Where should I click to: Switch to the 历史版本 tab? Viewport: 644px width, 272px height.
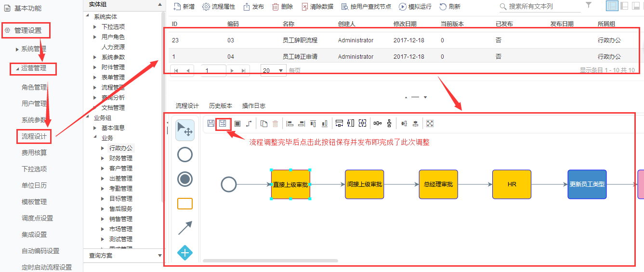point(220,106)
